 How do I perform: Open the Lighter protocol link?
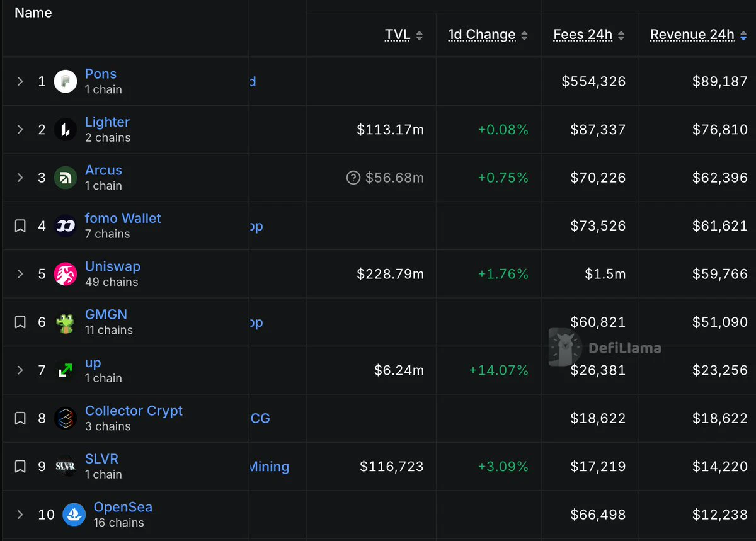pyautogui.click(x=107, y=122)
